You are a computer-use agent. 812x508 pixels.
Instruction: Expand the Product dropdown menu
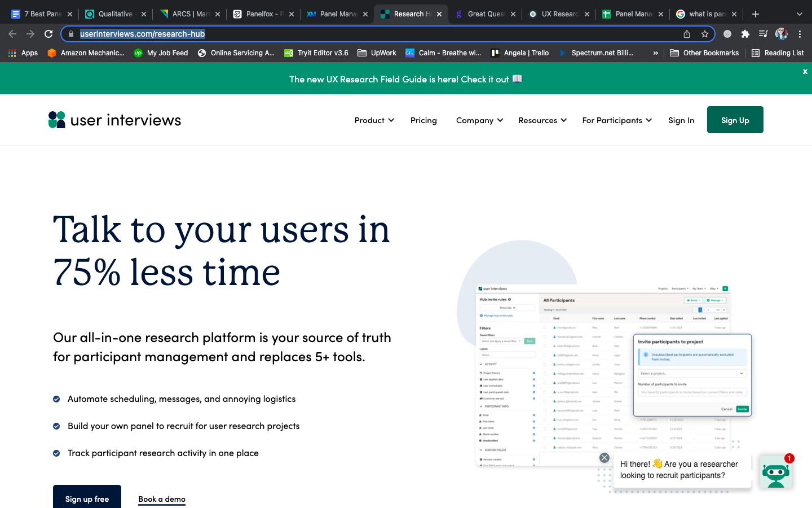click(x=374, y=120)
